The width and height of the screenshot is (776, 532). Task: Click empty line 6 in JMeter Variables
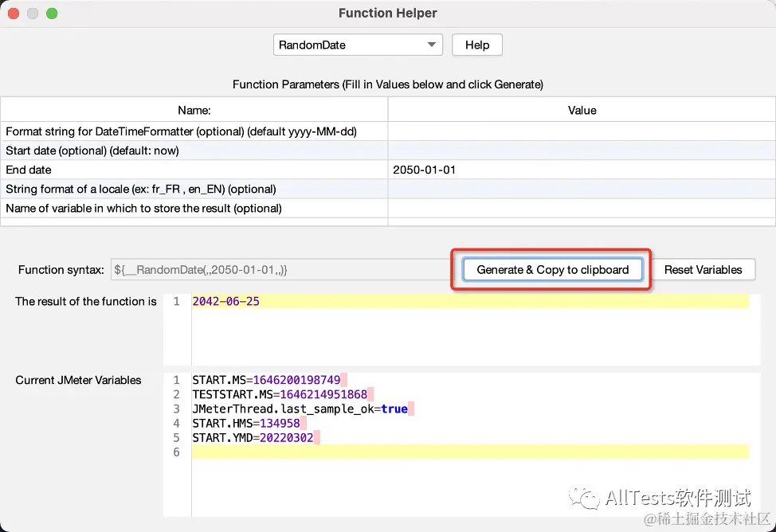pyautogui.click(x=470, y=452)
